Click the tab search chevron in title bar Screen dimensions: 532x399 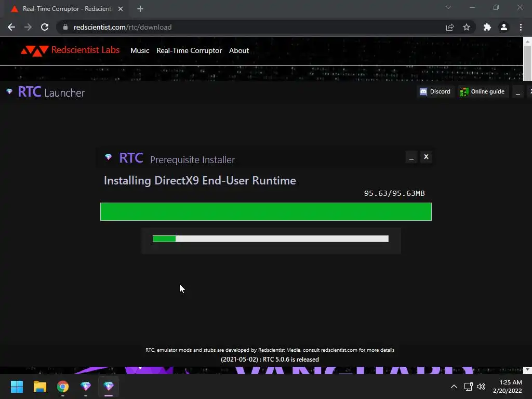click(x=448, y=7)
